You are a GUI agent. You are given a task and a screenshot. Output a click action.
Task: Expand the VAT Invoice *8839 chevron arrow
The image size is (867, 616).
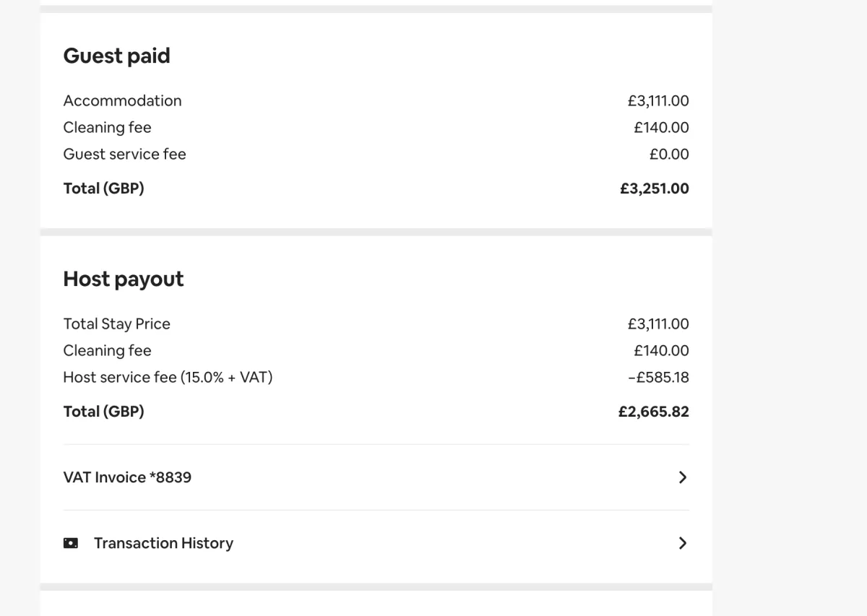[x=683, y=477]
